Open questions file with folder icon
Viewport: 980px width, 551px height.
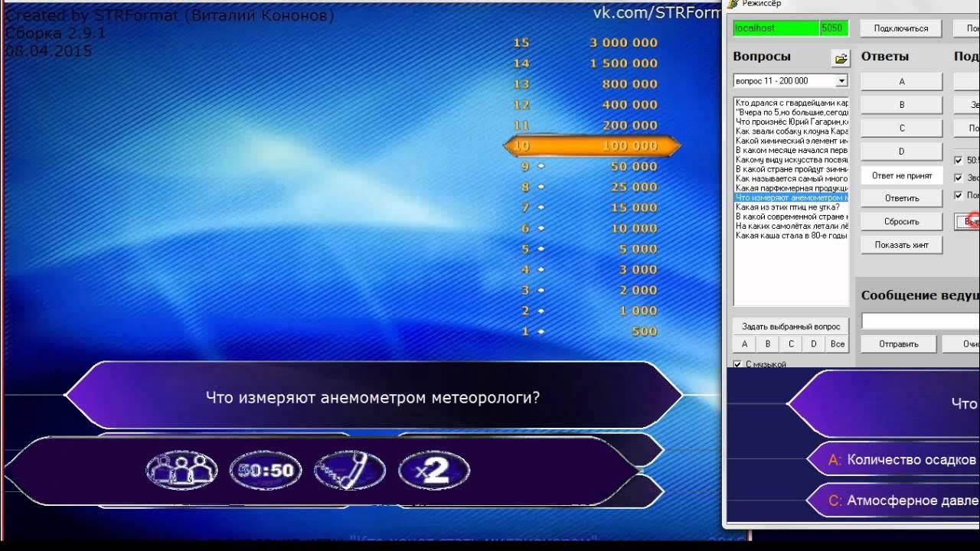841,58
